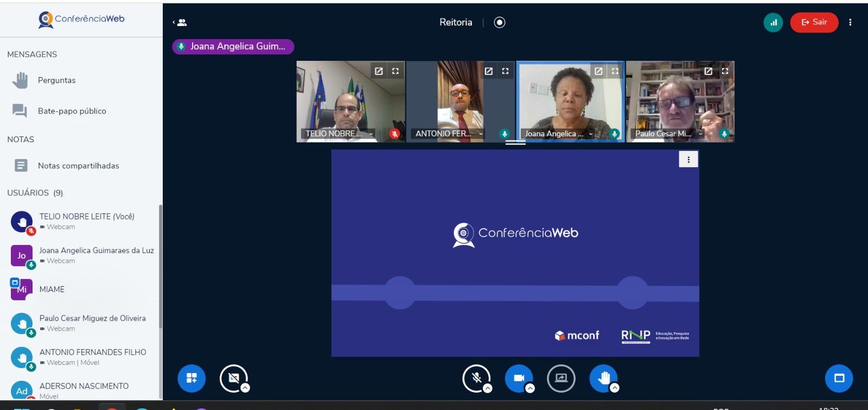Unmute the microphone button

[x=476, y=377]
